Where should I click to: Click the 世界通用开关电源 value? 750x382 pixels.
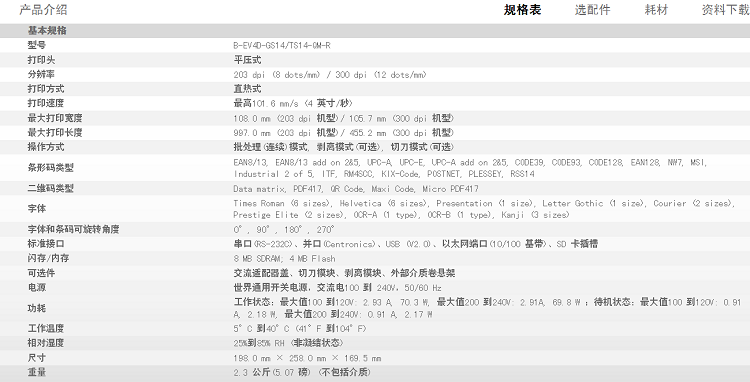pos(338,288)
